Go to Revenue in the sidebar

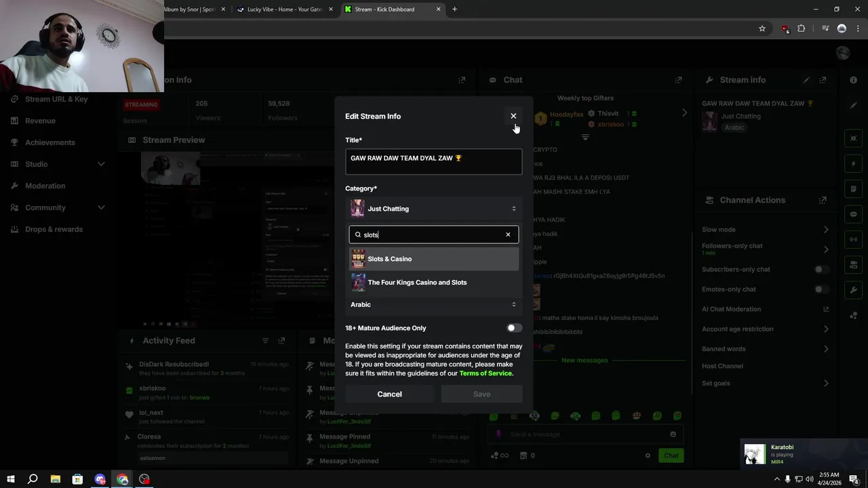40,121
